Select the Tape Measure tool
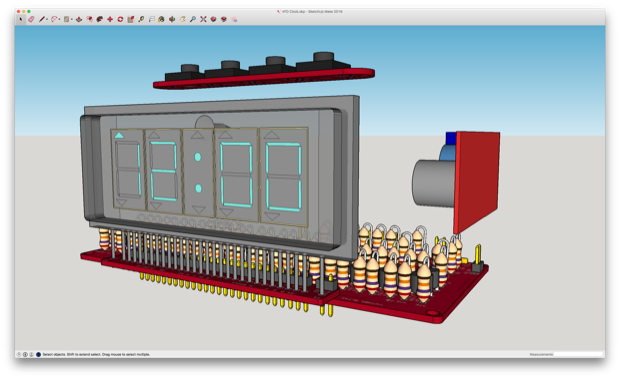620x379 pixels. pos(141,19)
